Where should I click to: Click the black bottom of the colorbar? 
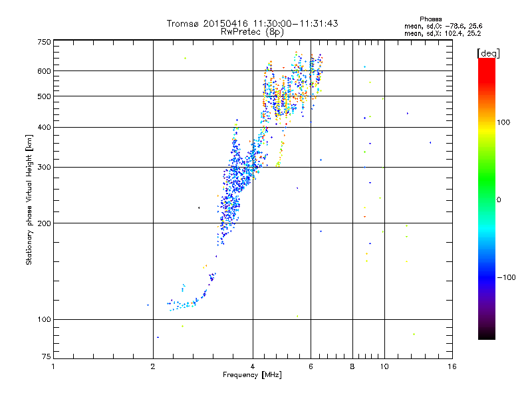click(487, 335)
